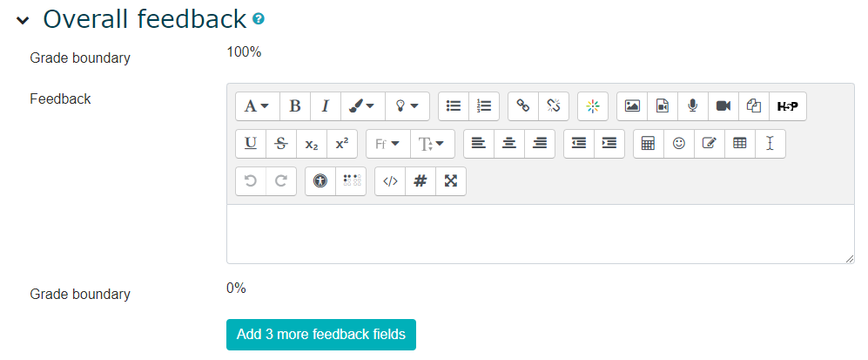Record video with the camera icon
Screen dimensions: 868x360
[x=723, y=106]
